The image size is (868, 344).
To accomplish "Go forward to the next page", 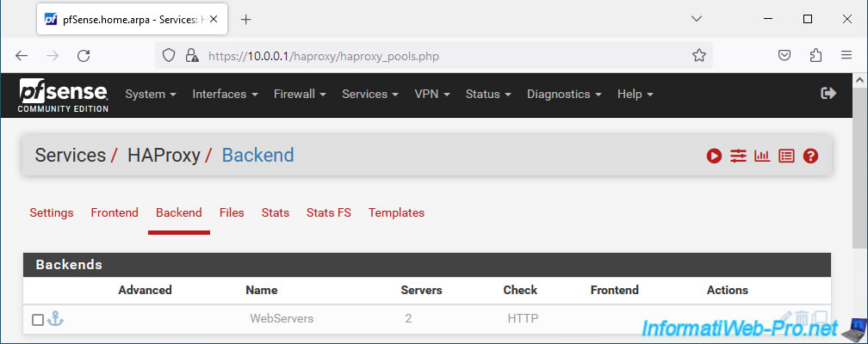I will click(x=53, y=55).
